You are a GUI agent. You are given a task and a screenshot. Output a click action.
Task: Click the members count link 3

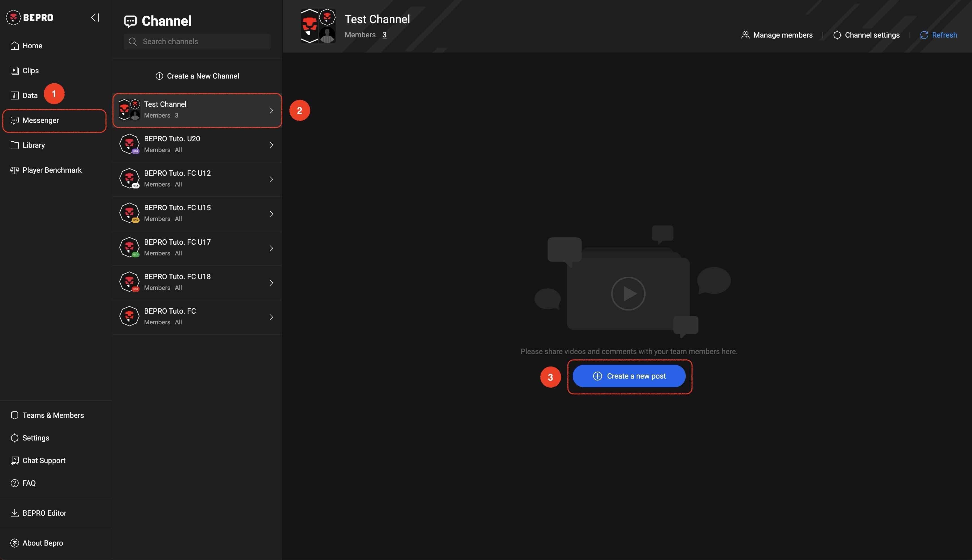point(384,35)
